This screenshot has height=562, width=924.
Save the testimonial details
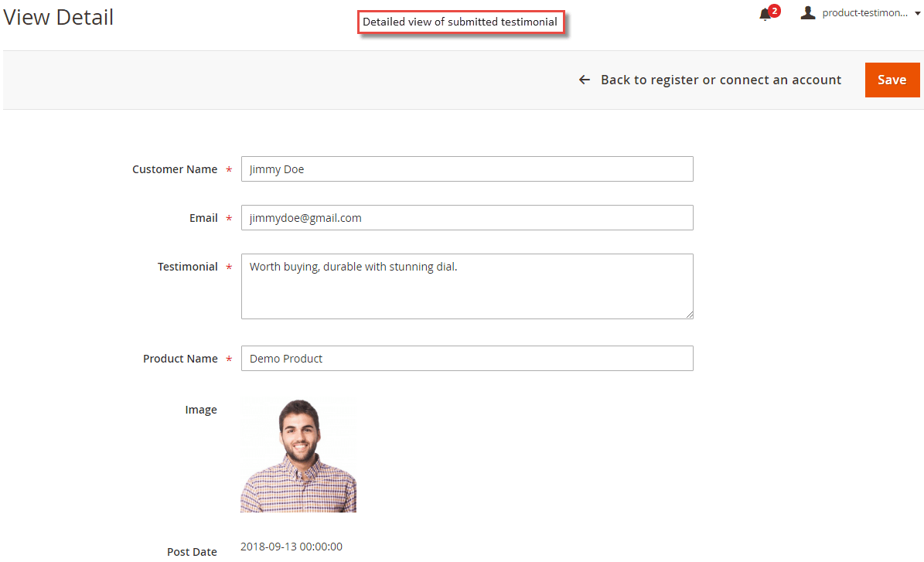click(892, 80)
